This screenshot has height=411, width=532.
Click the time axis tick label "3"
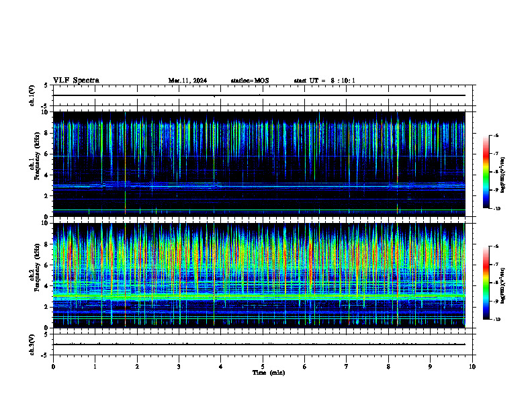[179, 367]
